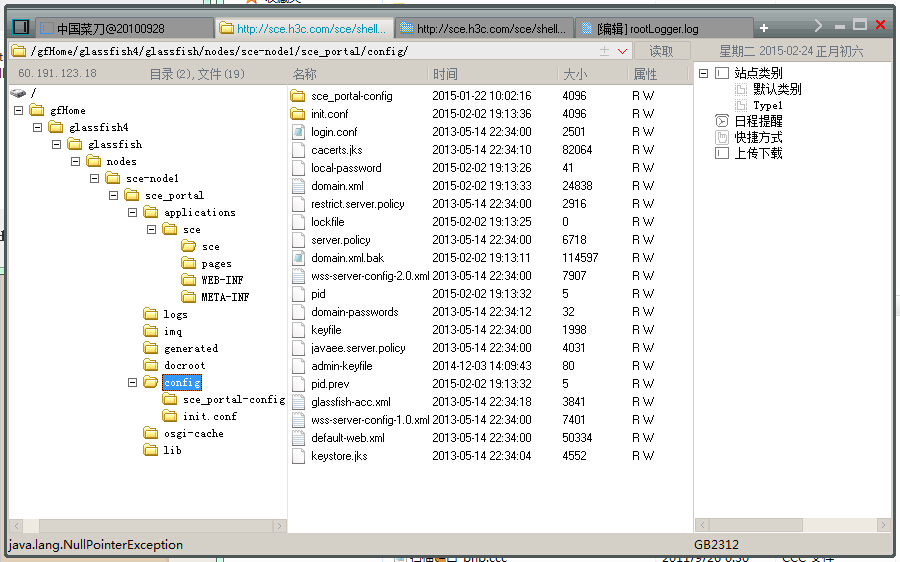This screenshot has width=900, height=562.
Task: Click the keyfile file icon
Action: (x=298, y=330)
